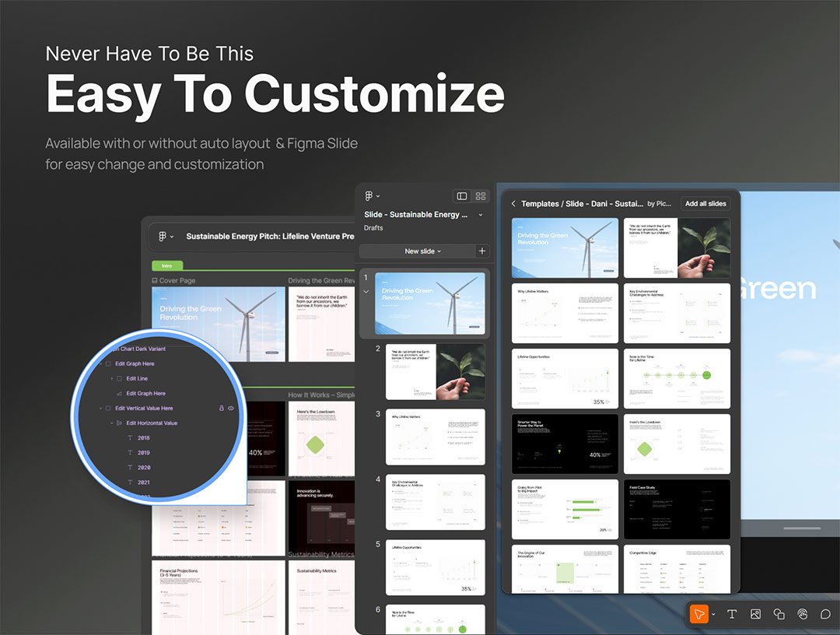This screenshot has height=635, width=840.
Task: Activate the Comment bubble tool
Action: pos(826,614)
